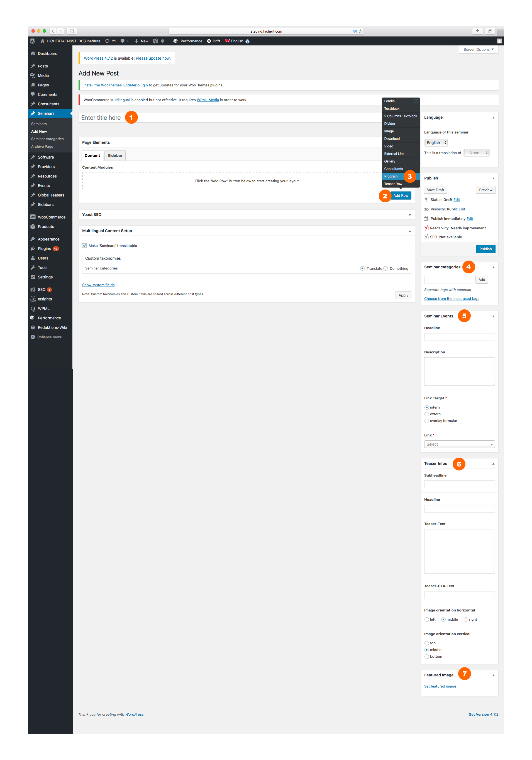Switch to the Sidebar tab

(115, 156)
